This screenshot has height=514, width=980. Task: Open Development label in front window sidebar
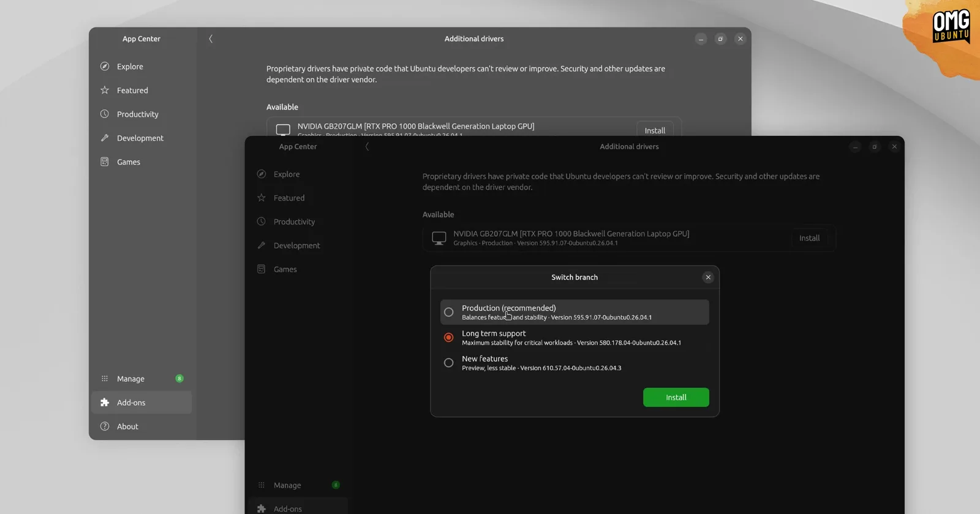click(297, 245)
